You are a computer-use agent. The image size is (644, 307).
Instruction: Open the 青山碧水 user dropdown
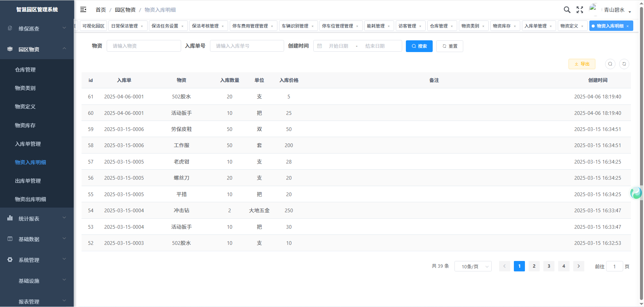[x=617, y=10]
